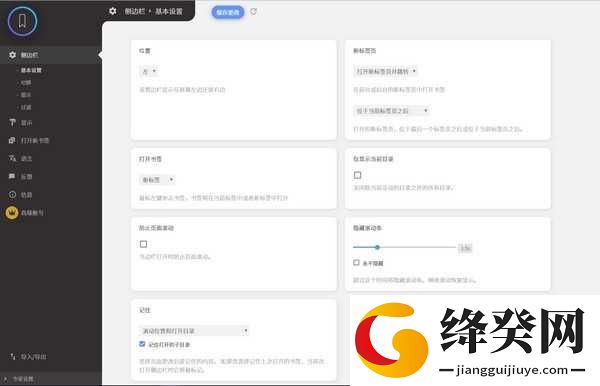
Task: Toggle the show only current directory checkbox
Action: coord(357,175)
